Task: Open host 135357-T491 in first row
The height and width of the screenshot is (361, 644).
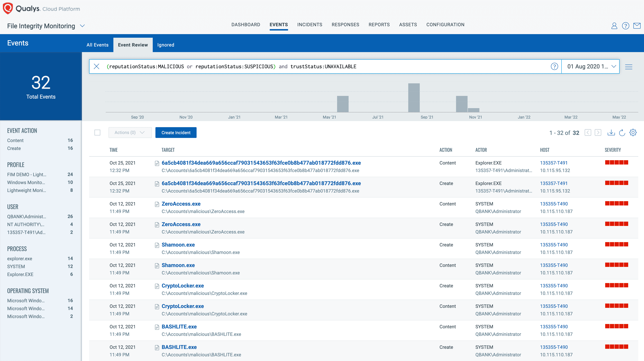Action: point(554,163)
